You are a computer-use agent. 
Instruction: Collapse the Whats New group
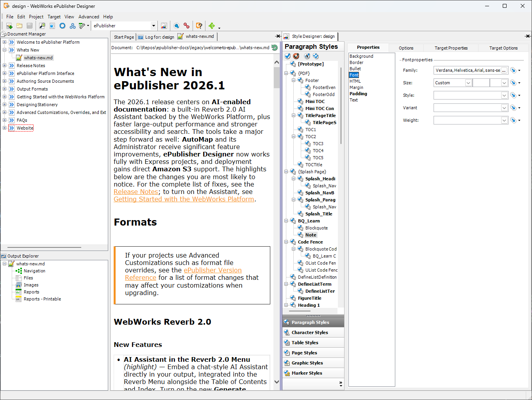point(4,50)
